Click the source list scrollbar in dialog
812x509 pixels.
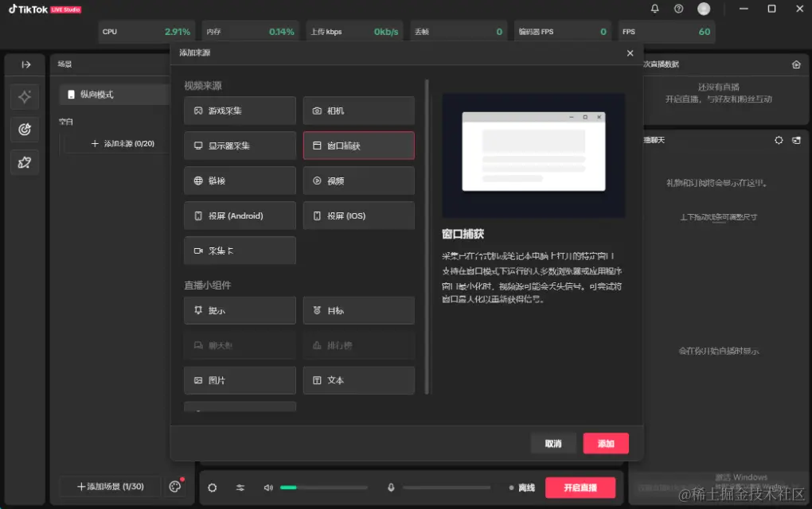427,237
